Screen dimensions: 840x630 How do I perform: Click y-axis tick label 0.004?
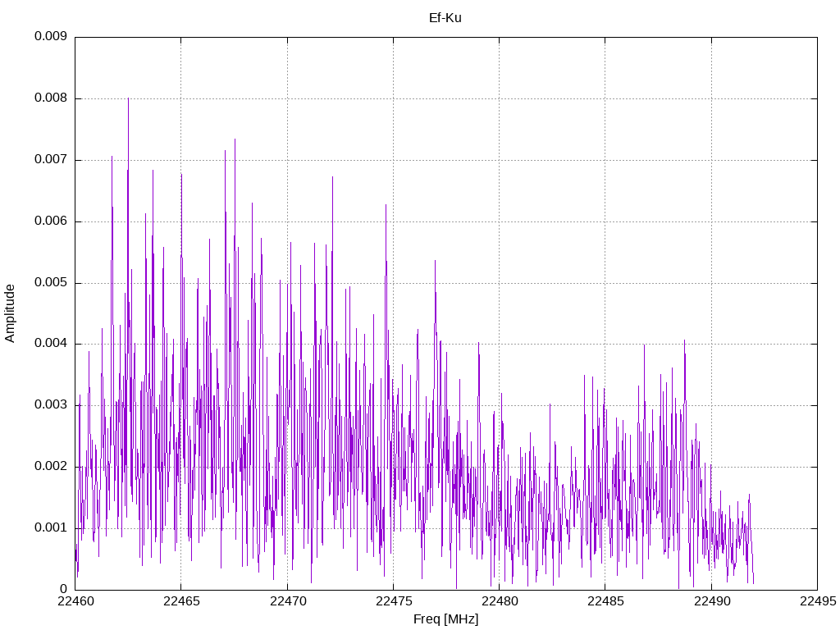coord(51,344)
